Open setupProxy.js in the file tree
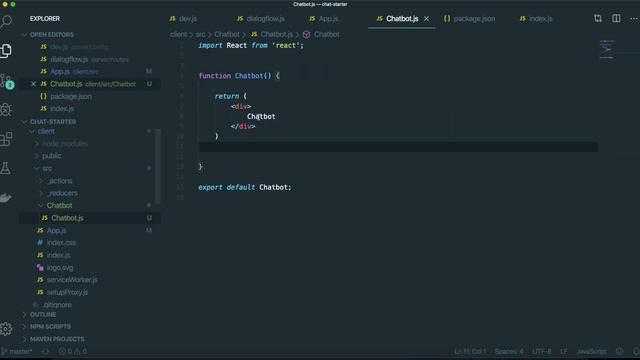 point(67,292)
